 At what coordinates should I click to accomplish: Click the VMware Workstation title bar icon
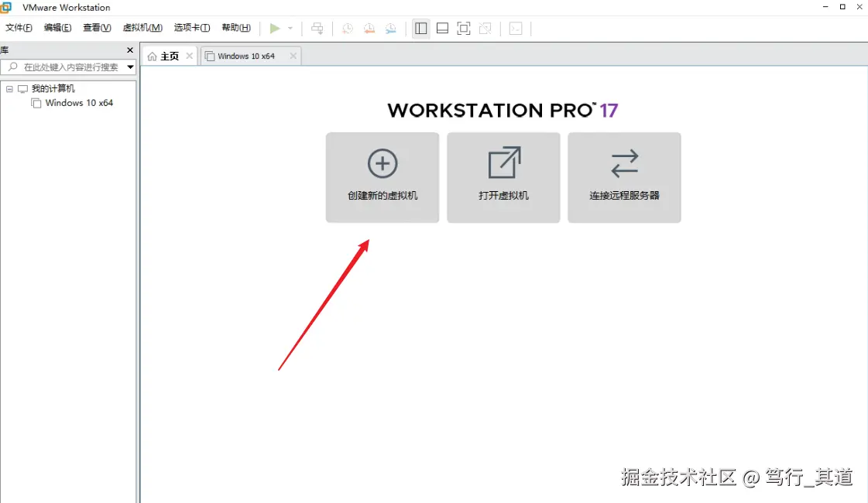pyautogui.click(x=5, y=7)
